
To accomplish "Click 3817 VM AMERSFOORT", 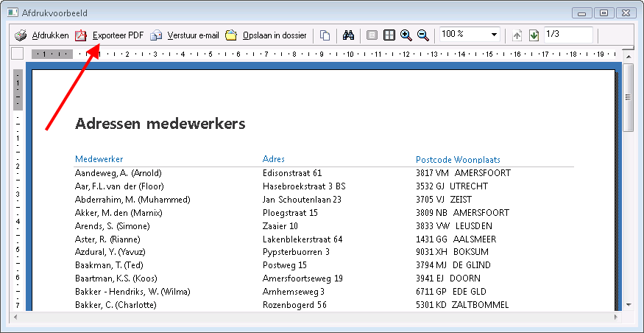I will (463, 173).
